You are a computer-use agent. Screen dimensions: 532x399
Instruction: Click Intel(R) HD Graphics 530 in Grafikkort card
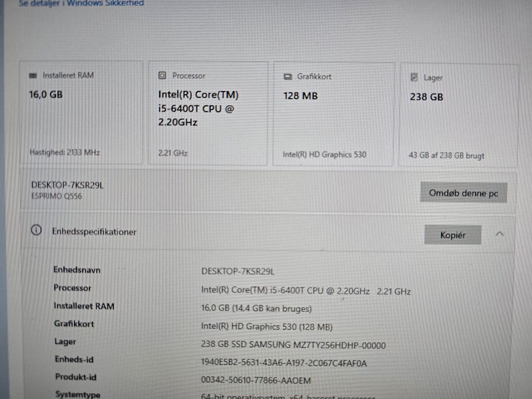[324, 155]
